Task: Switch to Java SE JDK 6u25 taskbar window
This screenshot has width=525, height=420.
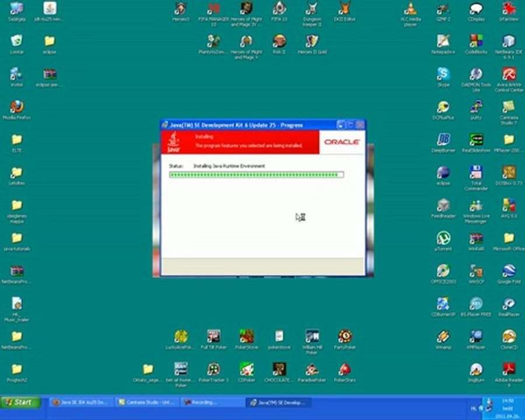Action: coord(82,402)
